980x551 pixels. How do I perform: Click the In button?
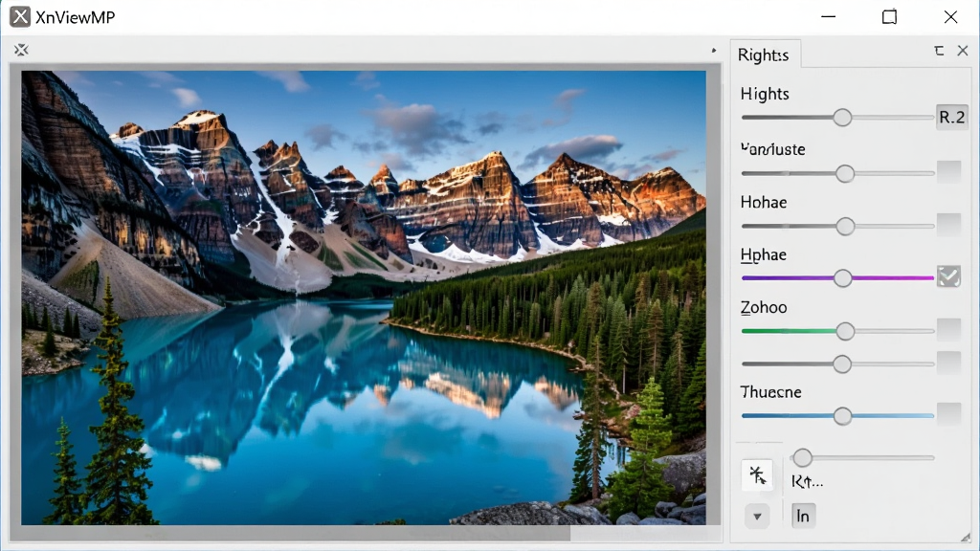tap(803, 516)
